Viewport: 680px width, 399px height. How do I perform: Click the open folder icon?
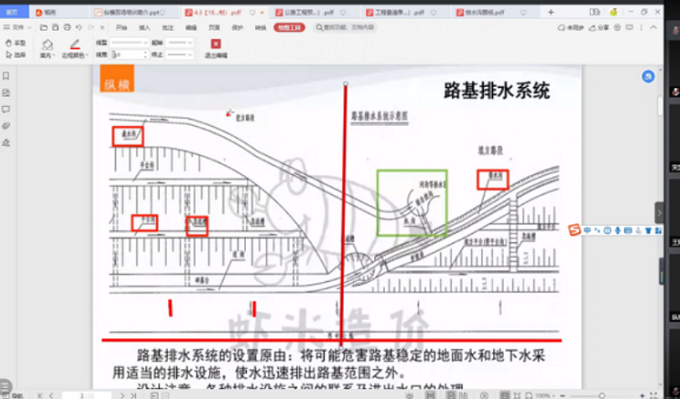click(44, 27)
